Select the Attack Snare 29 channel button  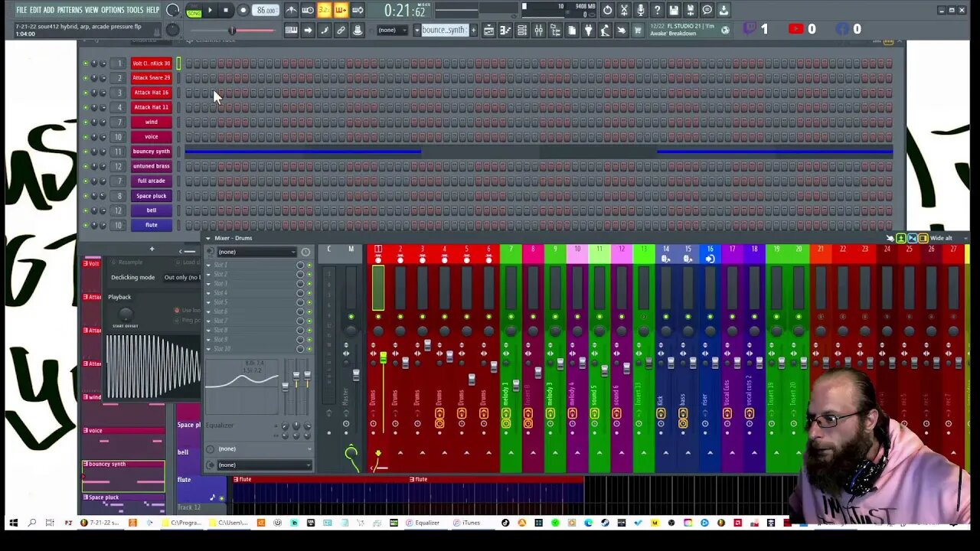pyautogui.click(x=151, y=78)
